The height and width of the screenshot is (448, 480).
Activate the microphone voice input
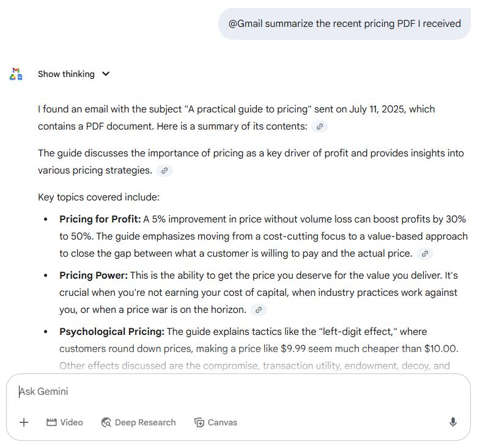point(453,422)
